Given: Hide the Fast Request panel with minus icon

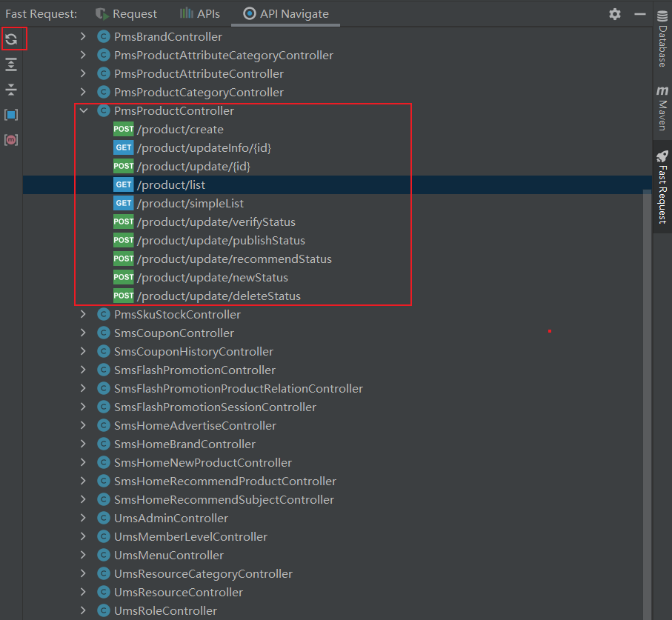Looking at the screenshot, I should coord(640,14).
